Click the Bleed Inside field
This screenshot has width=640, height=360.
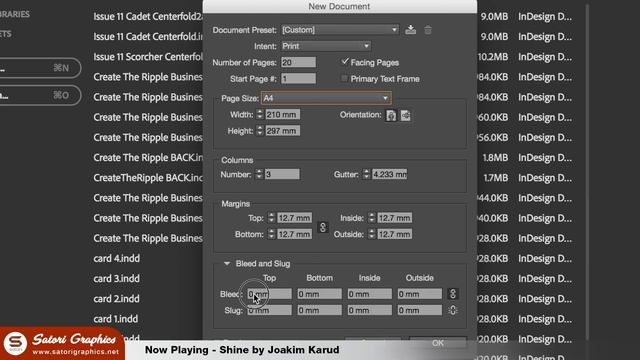point(369,294)
